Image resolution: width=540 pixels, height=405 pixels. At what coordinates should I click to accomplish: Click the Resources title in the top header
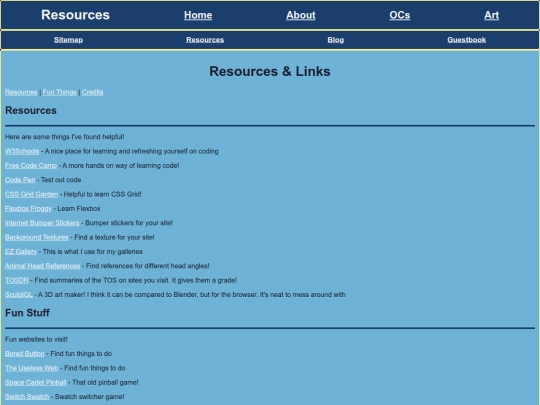pyautogui.click(x=75, y=15)
